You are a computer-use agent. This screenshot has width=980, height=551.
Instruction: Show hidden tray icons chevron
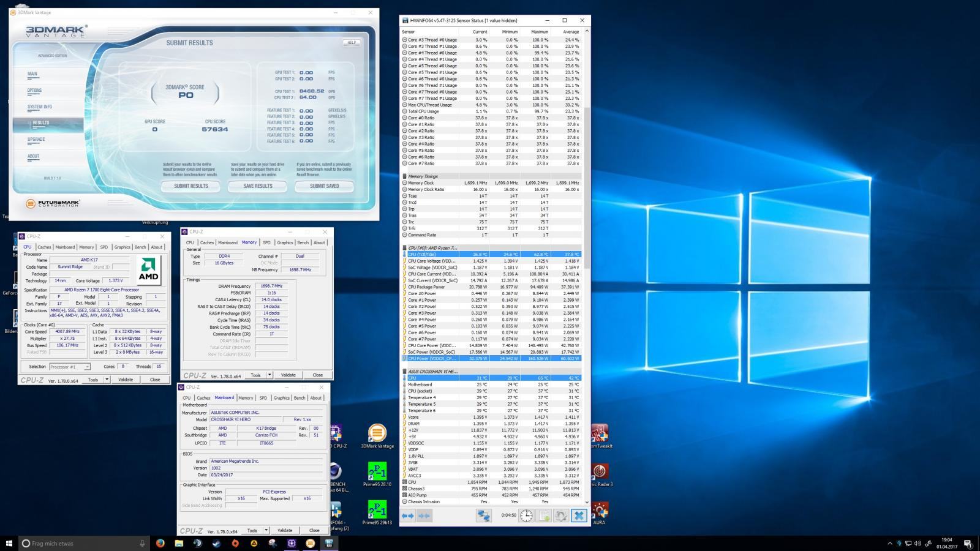click(x=889, y=543)
